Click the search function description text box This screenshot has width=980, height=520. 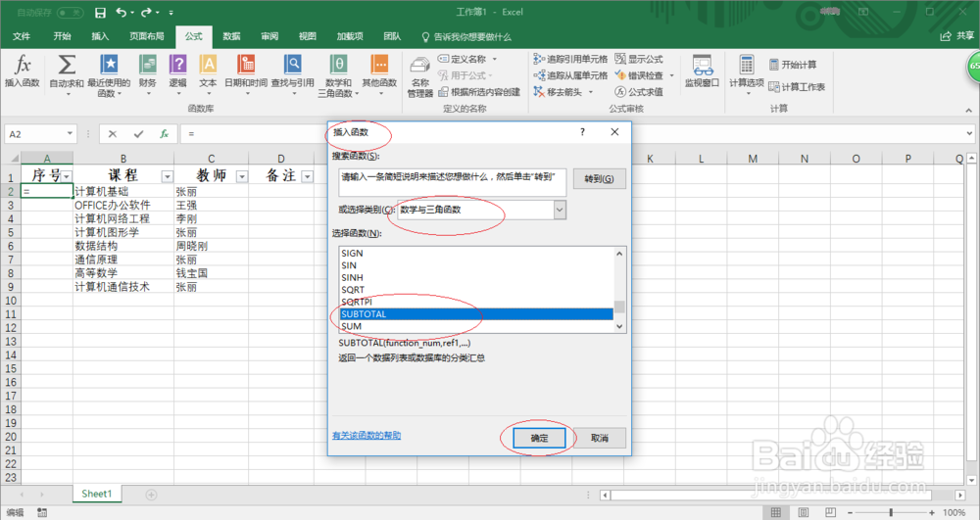pos(453,182)
